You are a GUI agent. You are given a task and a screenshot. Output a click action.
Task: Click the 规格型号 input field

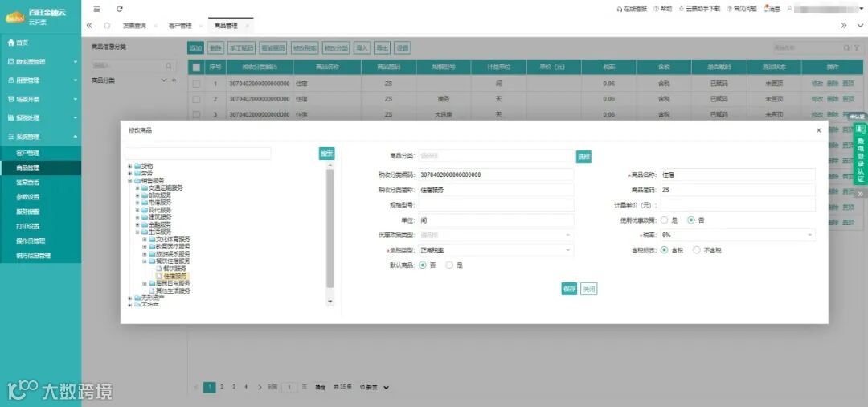pyautogui.click(x=496, y=205)
